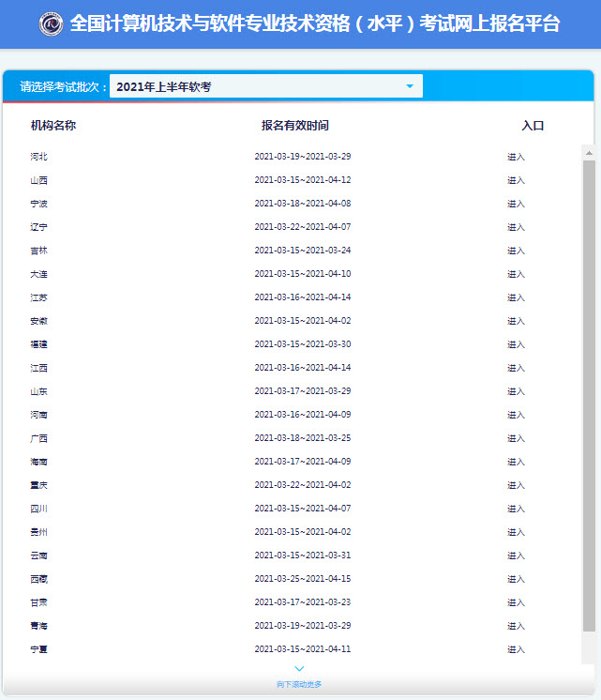Click 进入 for 大连
601x700 pixels.
pyautogui.click(x=516, y=274)
